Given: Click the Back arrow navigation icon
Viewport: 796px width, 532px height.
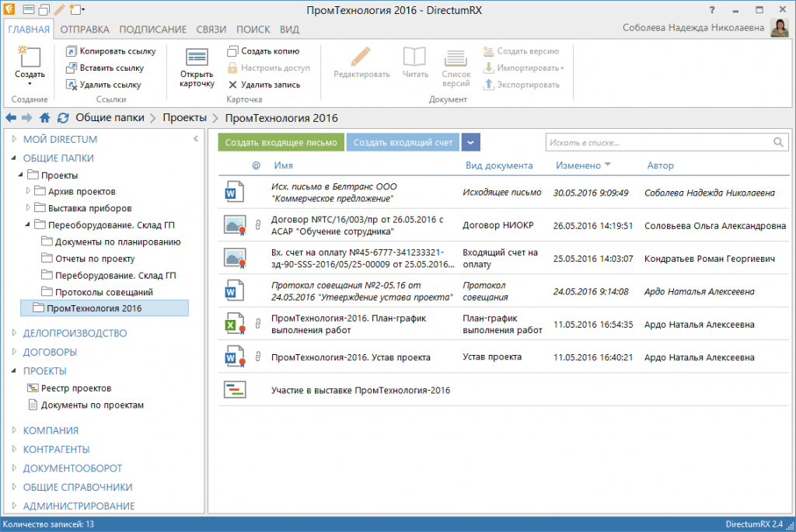Looking at the screenshot, I should (11, 118).
